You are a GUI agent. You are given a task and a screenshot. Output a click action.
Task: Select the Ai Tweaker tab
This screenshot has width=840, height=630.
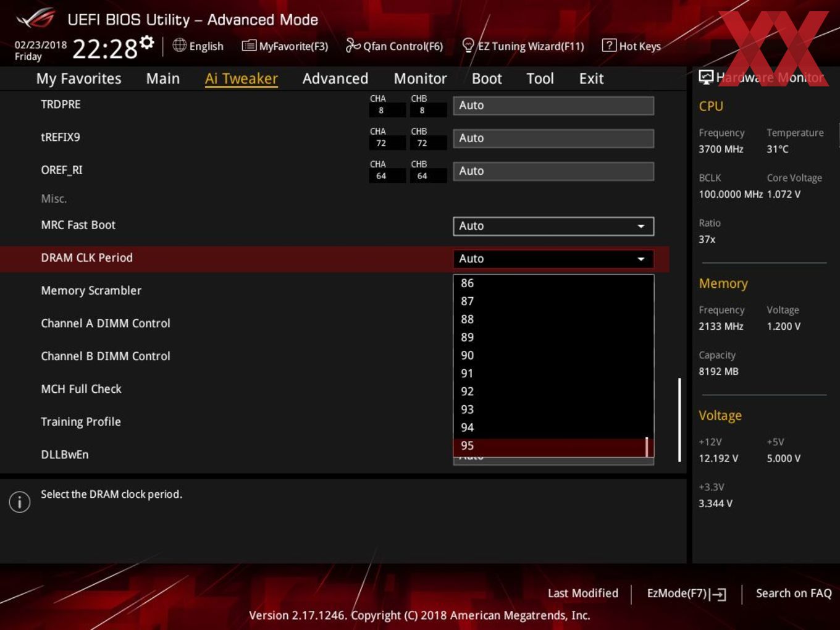click(241, 78)
